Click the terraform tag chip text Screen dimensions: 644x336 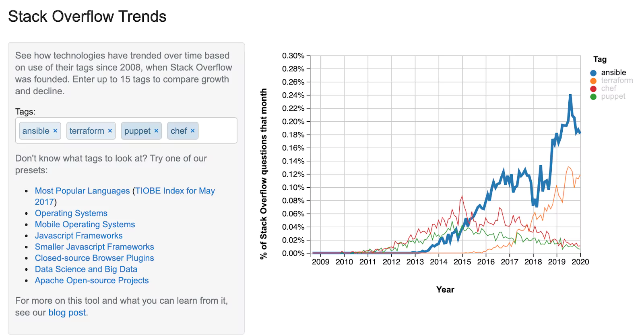(87, 131)
